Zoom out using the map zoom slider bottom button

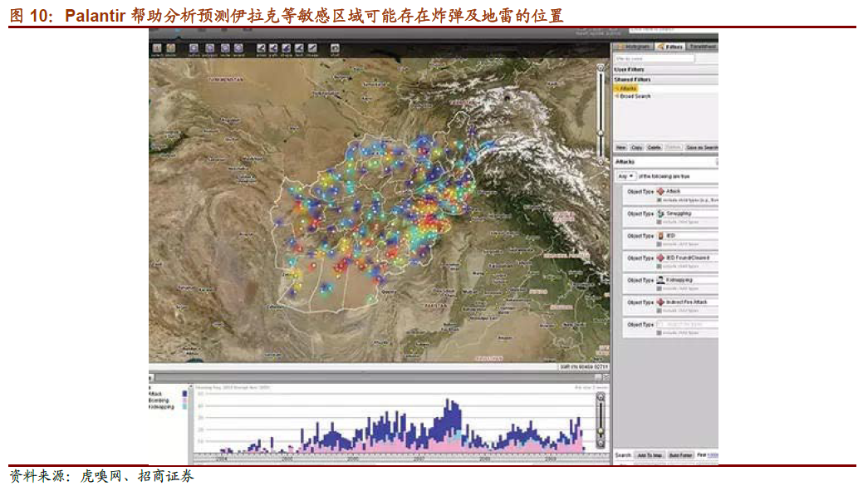[x=601, y=162]
